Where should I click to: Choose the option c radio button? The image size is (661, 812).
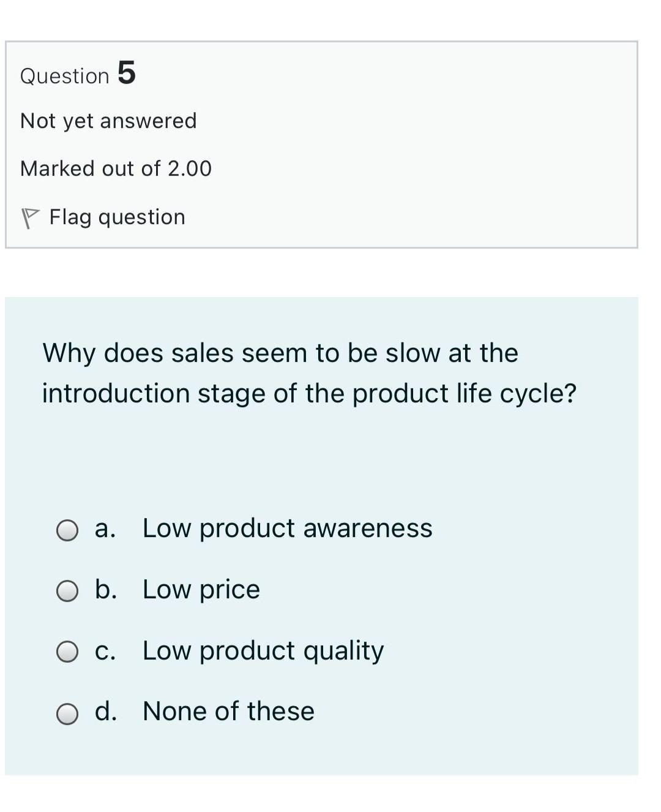[67, 652]
